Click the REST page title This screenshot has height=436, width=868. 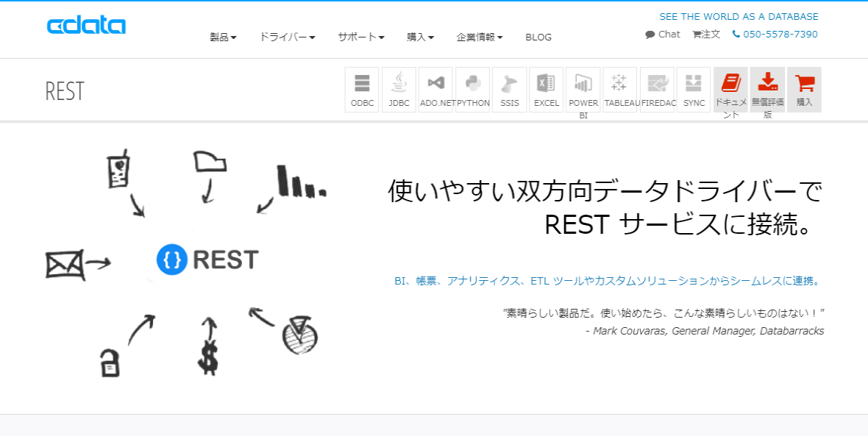pos(65,91)
